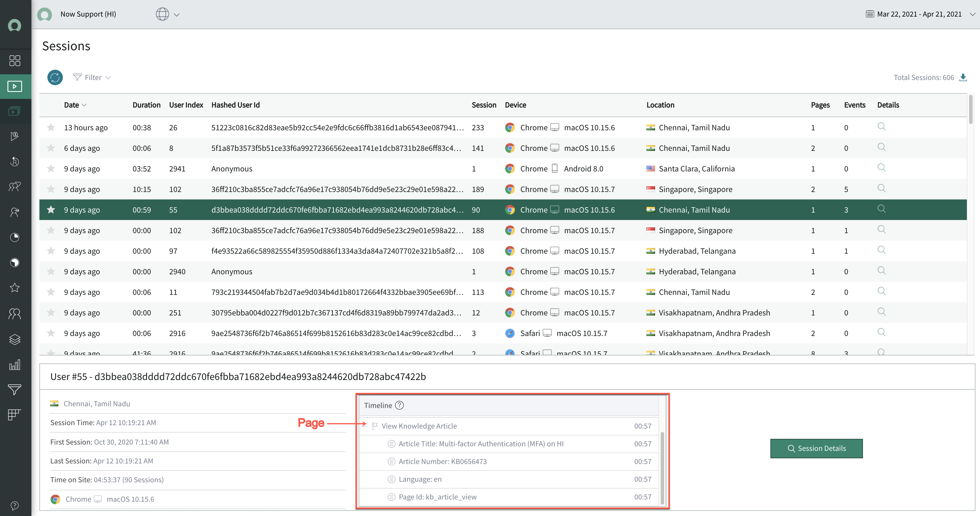Click the Location column header

(660, 105)
